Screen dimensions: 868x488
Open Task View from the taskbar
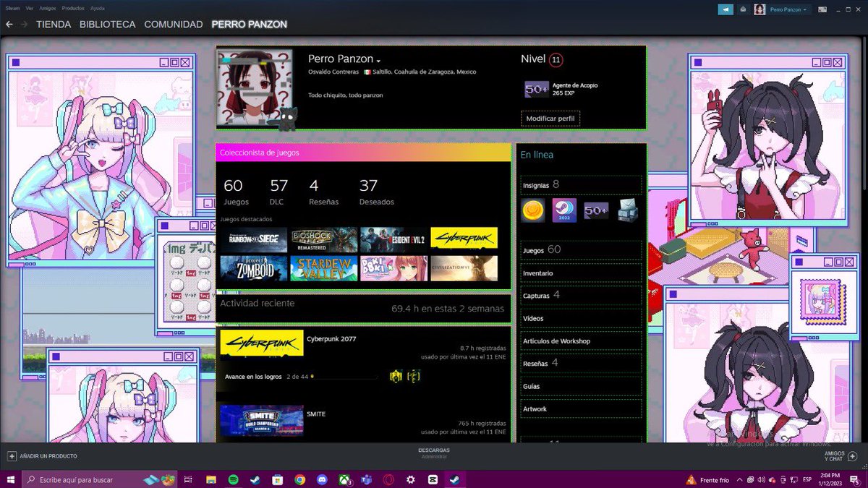[x=187, y=479]
